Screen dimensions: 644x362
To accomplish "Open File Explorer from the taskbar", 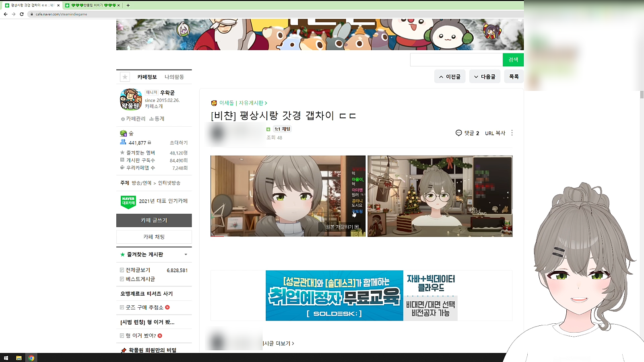I will coord(19,358).
